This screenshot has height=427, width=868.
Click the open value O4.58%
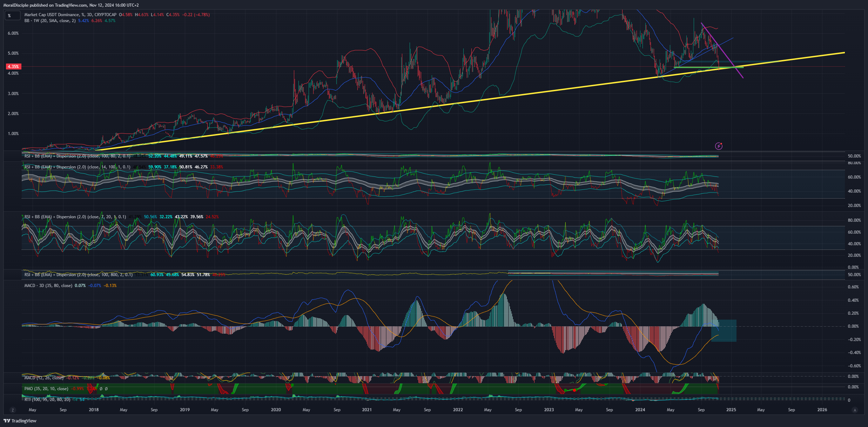point(126,15)
